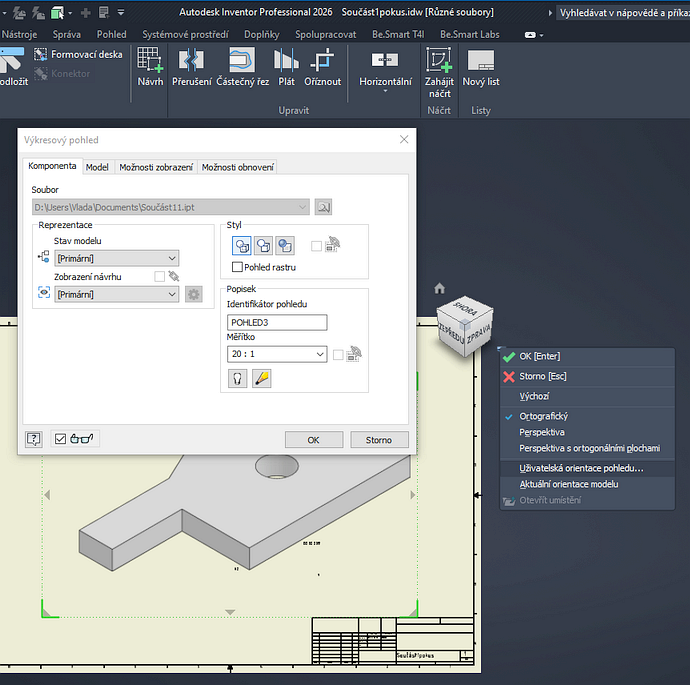Open the Stav modelu dropdown

tap(116, 258)
